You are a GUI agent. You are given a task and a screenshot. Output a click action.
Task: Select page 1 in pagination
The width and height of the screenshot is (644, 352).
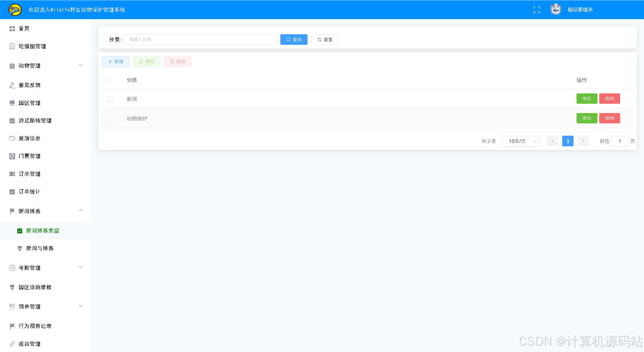coord(568,141)
